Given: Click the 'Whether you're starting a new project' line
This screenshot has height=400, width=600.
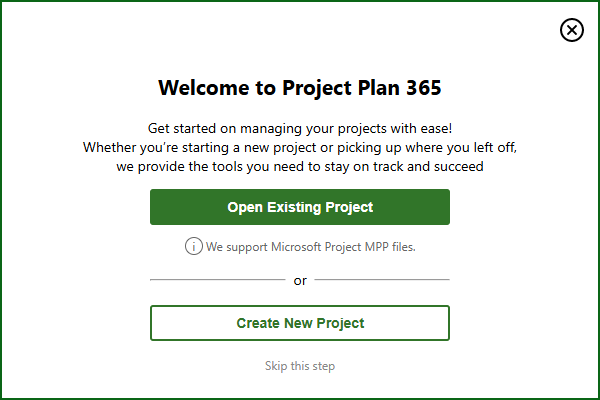Looking at the screenshot, I should click(300, 148).
